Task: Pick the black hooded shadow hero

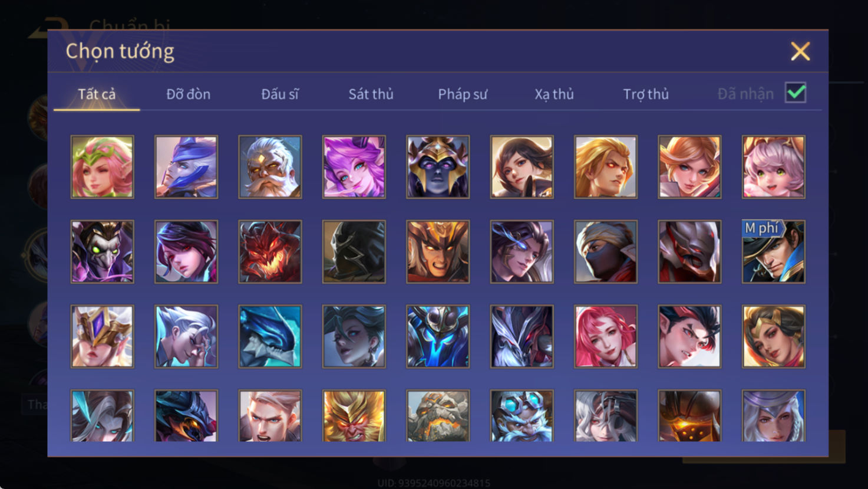Action: click(354, 252)
